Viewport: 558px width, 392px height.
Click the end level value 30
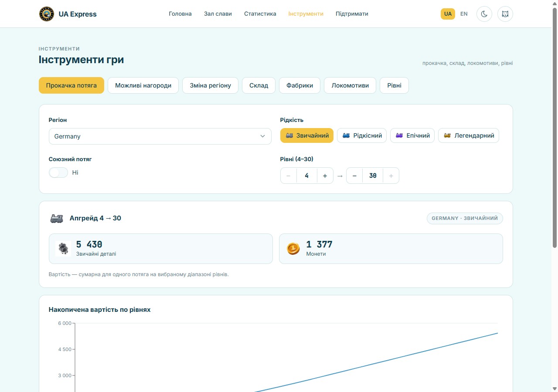pos(373,176)
